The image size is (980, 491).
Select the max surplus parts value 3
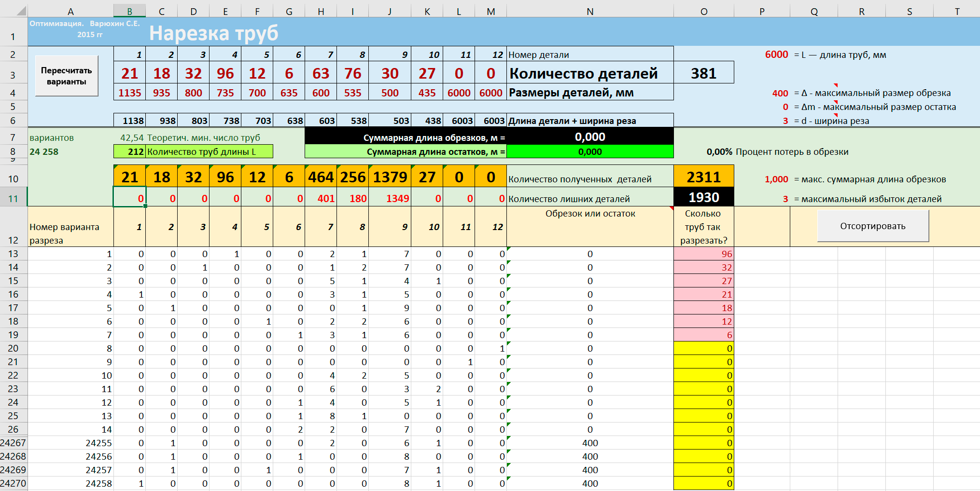(785, 199)
